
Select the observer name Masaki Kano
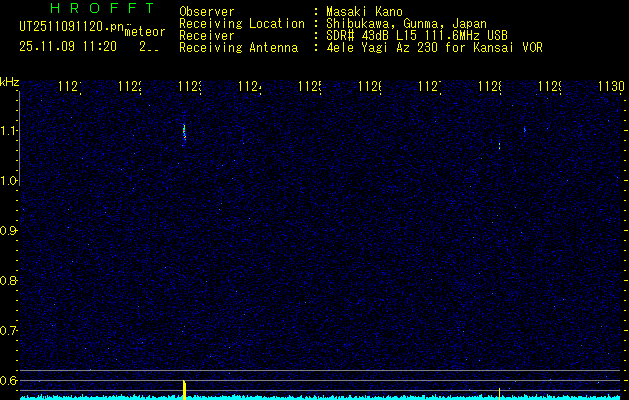click(x=364, y=12)
